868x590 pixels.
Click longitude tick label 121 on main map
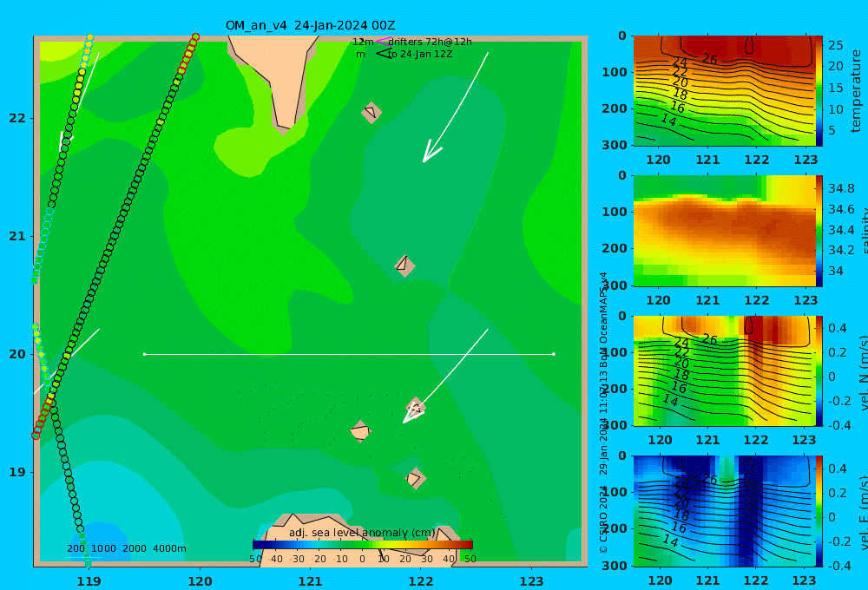tap(310, 581)
